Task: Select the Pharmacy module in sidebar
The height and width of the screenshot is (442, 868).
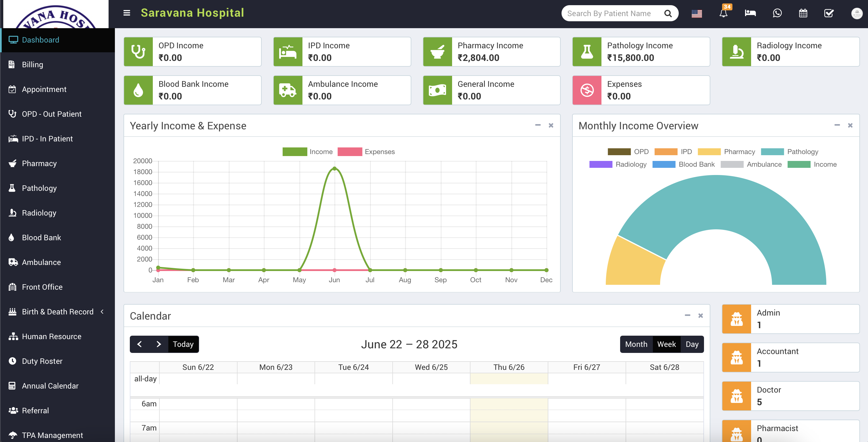Action: [39, 163]
